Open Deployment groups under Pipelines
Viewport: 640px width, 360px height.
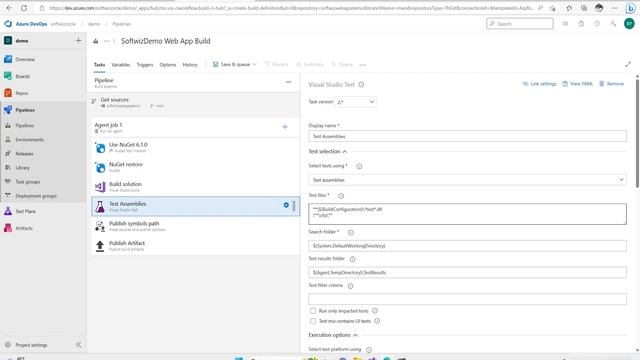coord(36,196)
